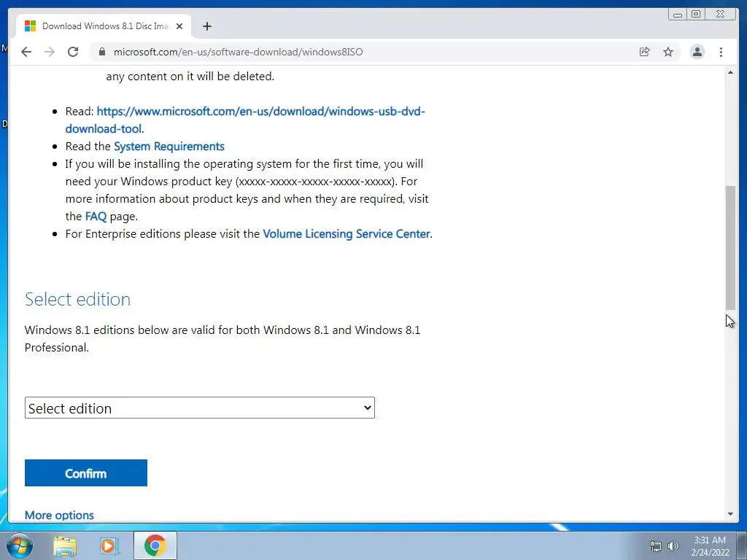Open the network tray icon

pos(656,546)
